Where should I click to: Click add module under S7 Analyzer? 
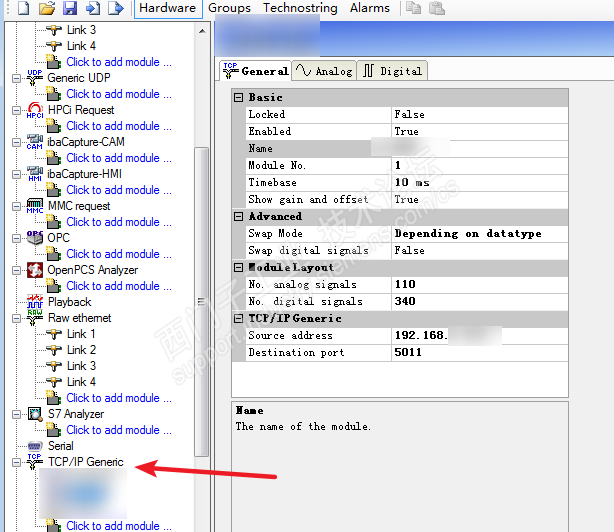click(x=119, y=430)
